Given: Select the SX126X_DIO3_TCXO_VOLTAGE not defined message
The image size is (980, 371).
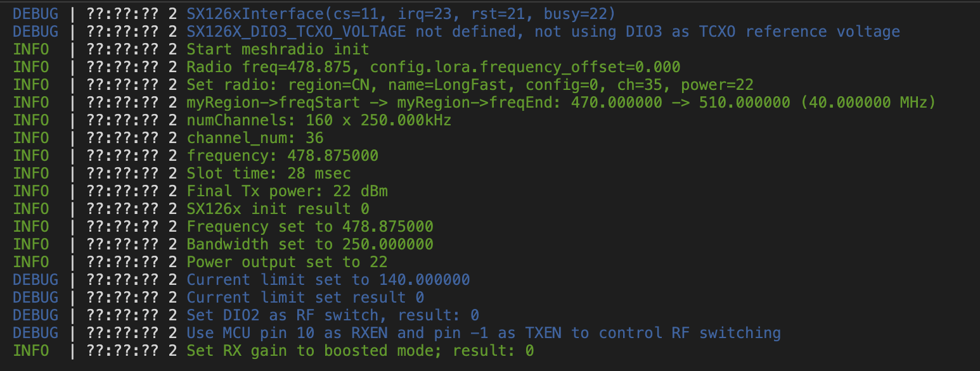Looking at the screenshot, I should tap(543, 32).
